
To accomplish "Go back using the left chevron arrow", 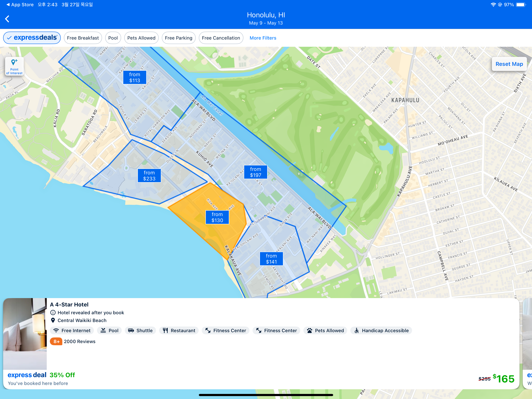I will (7, 19).
